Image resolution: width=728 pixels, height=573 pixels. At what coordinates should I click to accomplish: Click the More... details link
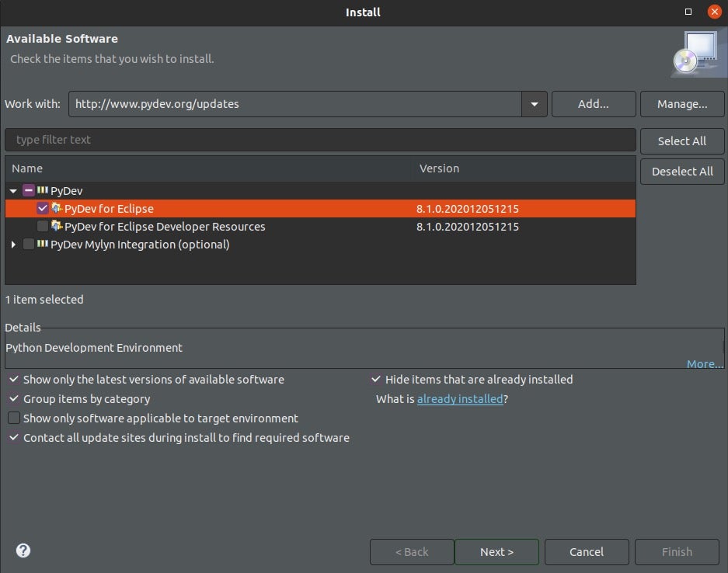(x=704, y=364)
